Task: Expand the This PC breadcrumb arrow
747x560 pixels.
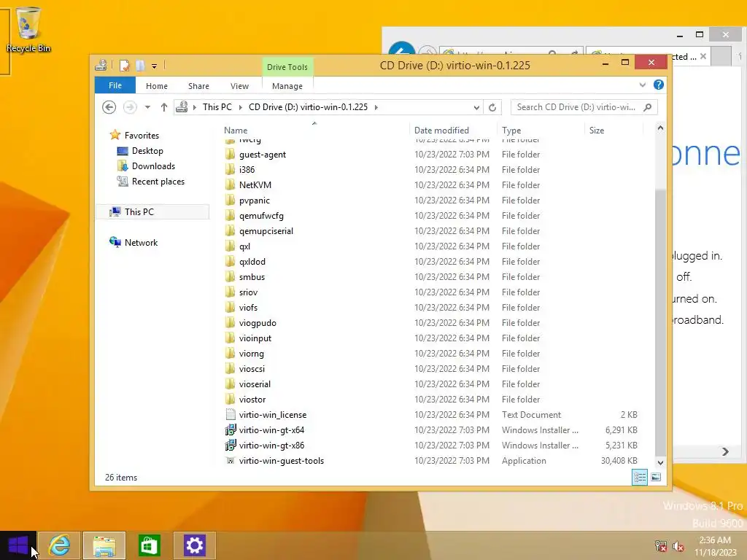Action: click(240, 107)
